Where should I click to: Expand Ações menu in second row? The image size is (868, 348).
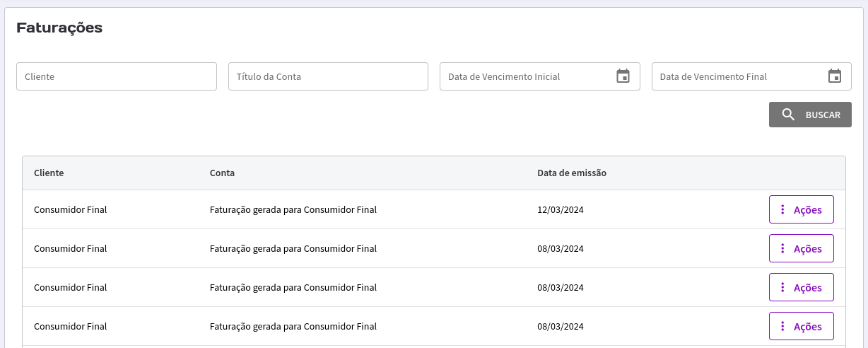click(802, 248)
